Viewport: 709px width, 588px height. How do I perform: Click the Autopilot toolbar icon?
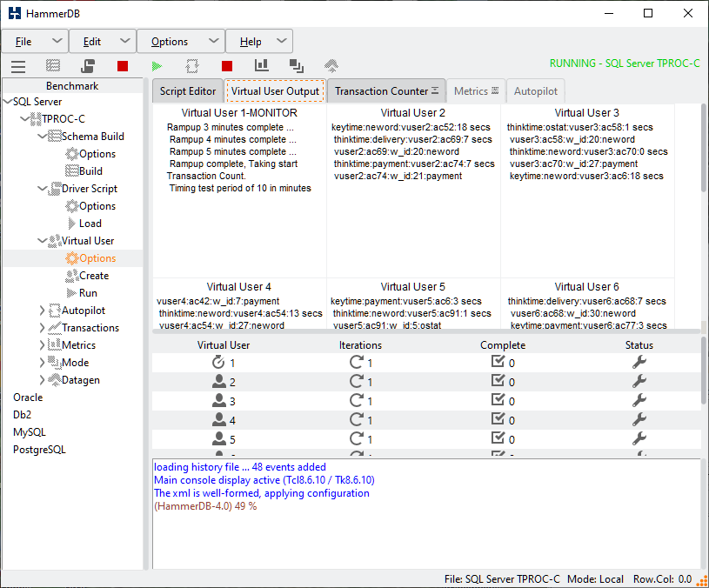coord(192,66)
